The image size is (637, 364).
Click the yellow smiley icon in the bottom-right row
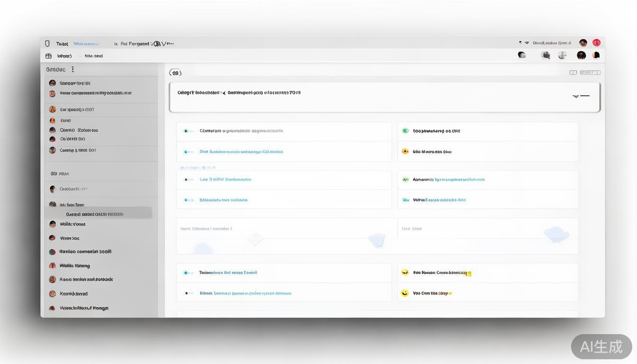[x=405, y=293]
